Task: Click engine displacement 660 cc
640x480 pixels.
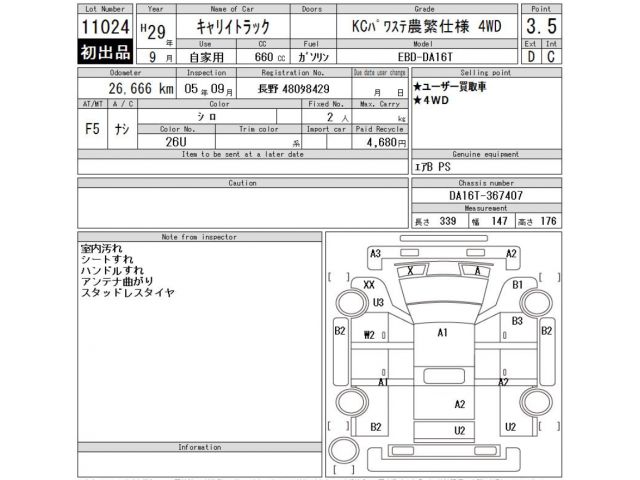Action: [x=269, y=57]
